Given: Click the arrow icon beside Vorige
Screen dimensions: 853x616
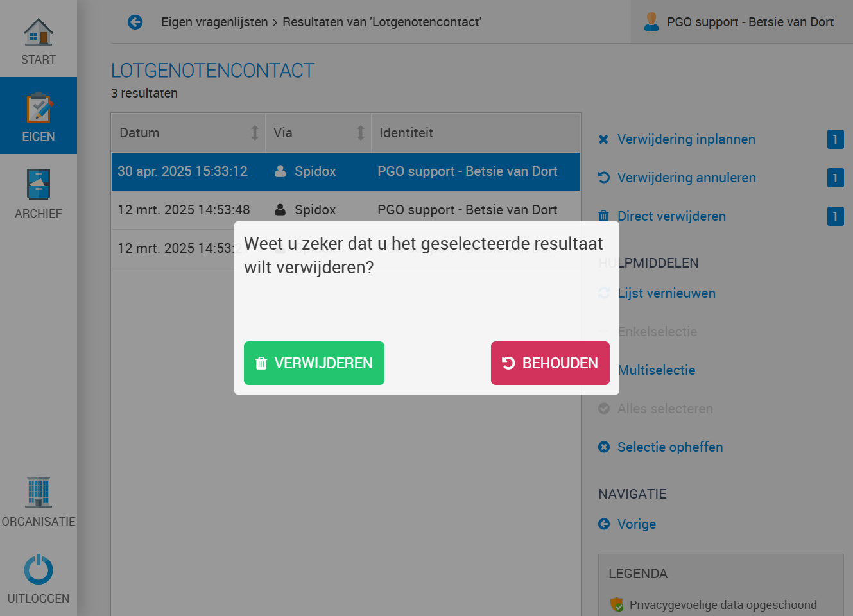Looking at the screenshot, I should coord(604,524).
